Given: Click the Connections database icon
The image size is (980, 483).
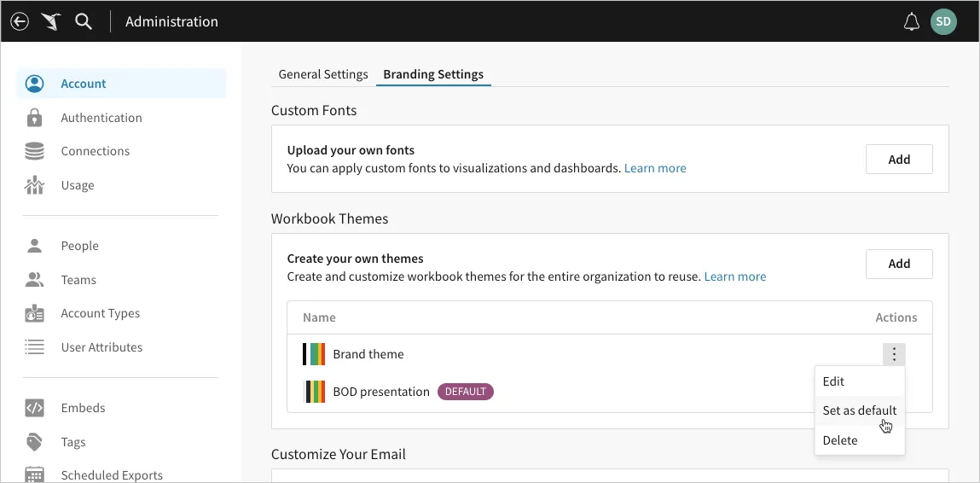Looking at the screenshot, I should [34, 151].
